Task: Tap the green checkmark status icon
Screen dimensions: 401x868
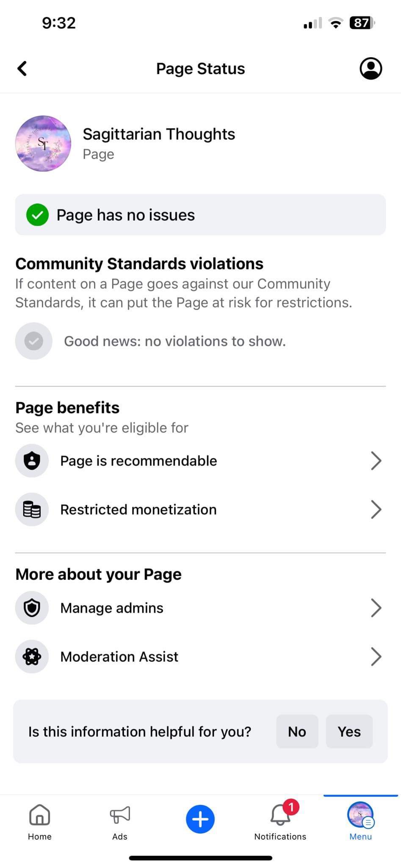Action: coord(37,215)
